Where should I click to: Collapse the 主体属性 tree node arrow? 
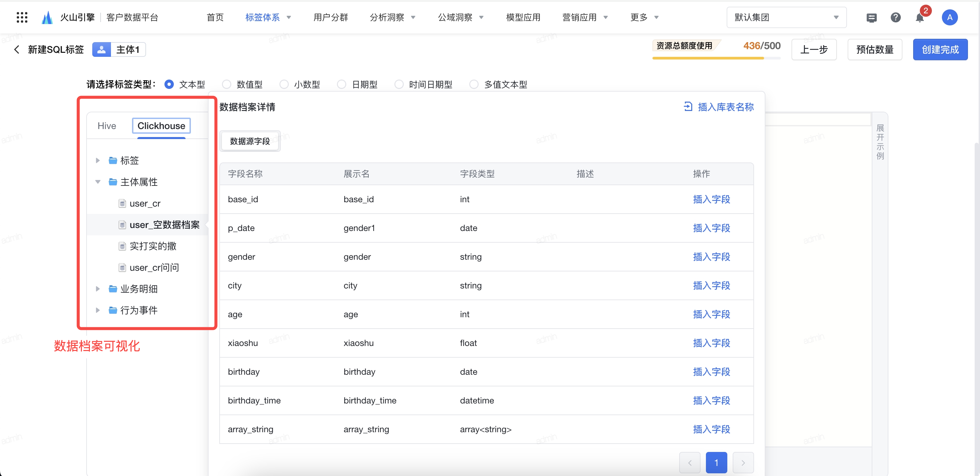coord(98,182)
